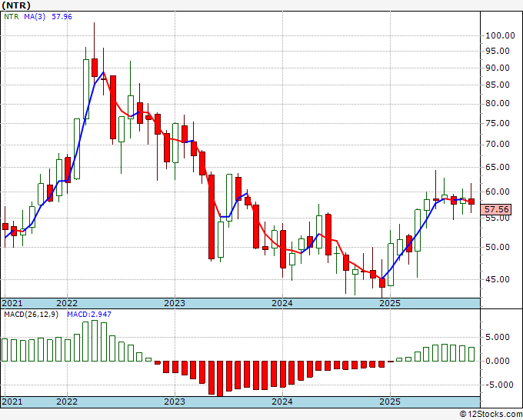Click the 2023 marker on price timeline
This screenshot has width=523, height=420.
click(175, 303)
